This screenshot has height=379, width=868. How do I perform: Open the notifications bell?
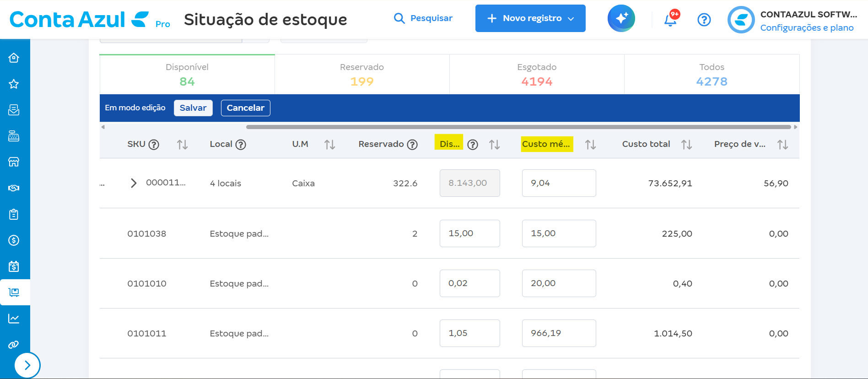[x=670, y=19]
